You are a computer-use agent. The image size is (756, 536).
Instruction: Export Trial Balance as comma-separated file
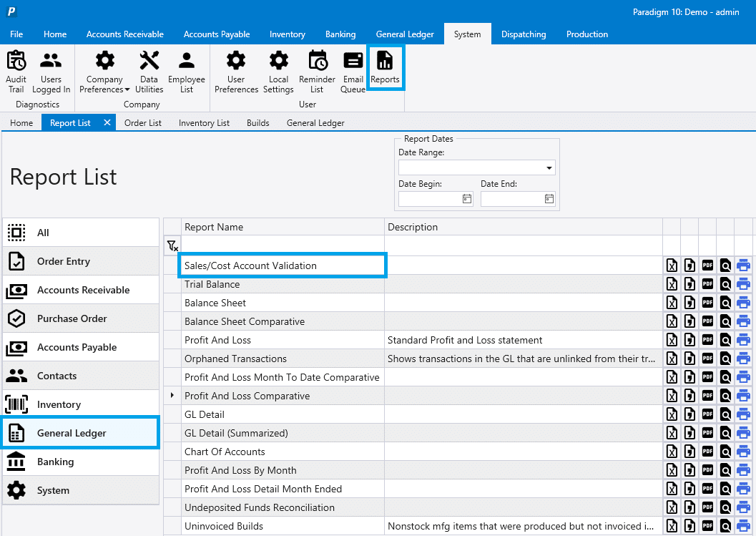(x=690, y=284)
